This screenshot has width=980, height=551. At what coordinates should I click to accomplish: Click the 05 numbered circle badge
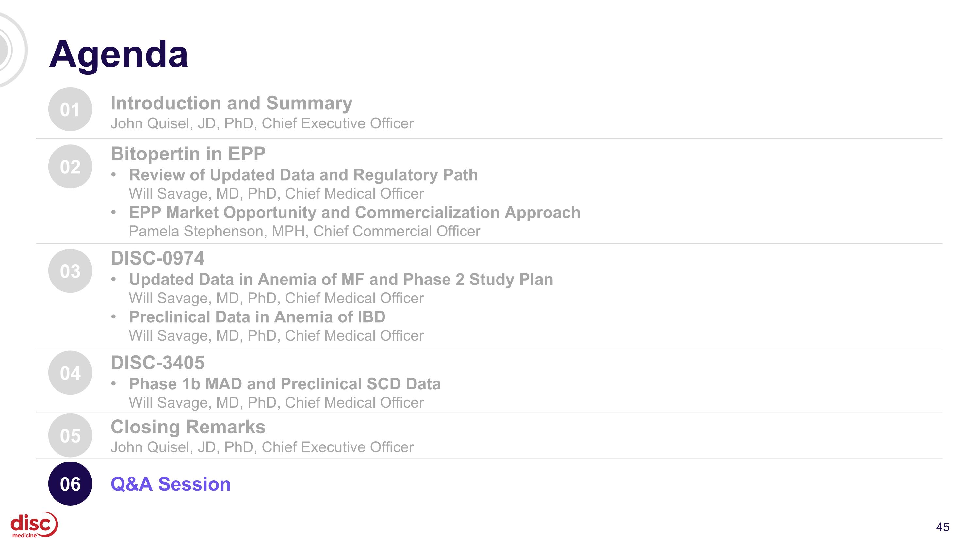click(70, 435)
